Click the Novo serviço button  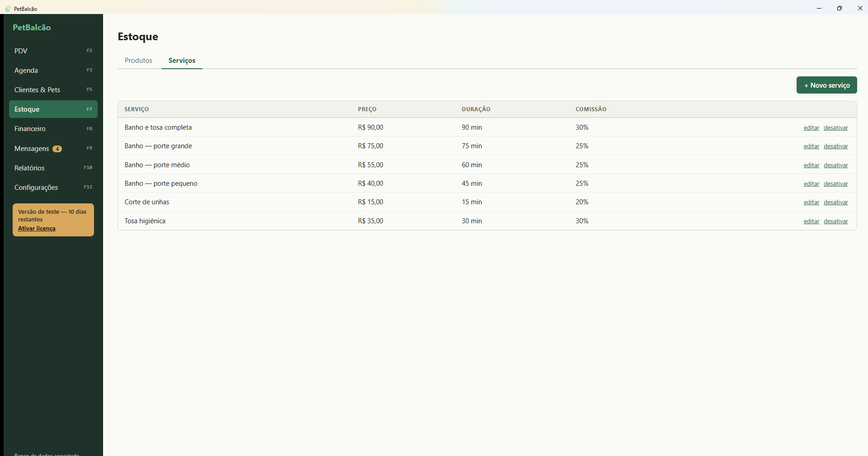[x=826, y=85]
